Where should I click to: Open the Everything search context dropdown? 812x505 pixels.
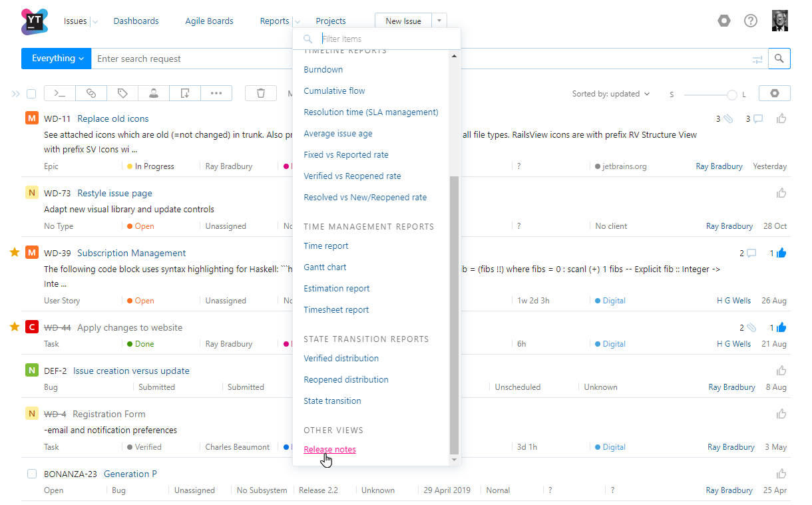pos(56,59)
